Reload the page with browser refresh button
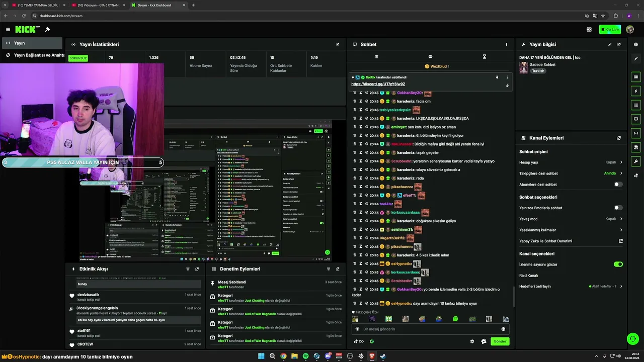Screen dimensions: 644x362 (23, 16)
